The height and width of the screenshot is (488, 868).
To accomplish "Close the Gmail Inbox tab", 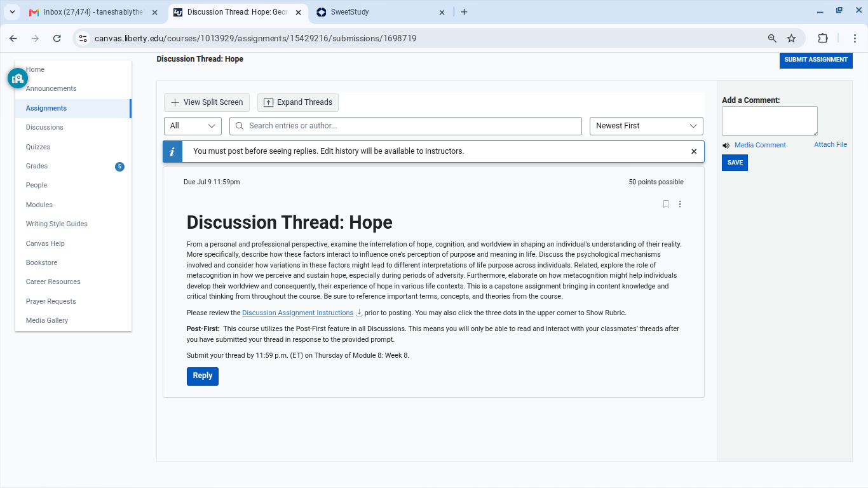I will coord(155,12).
